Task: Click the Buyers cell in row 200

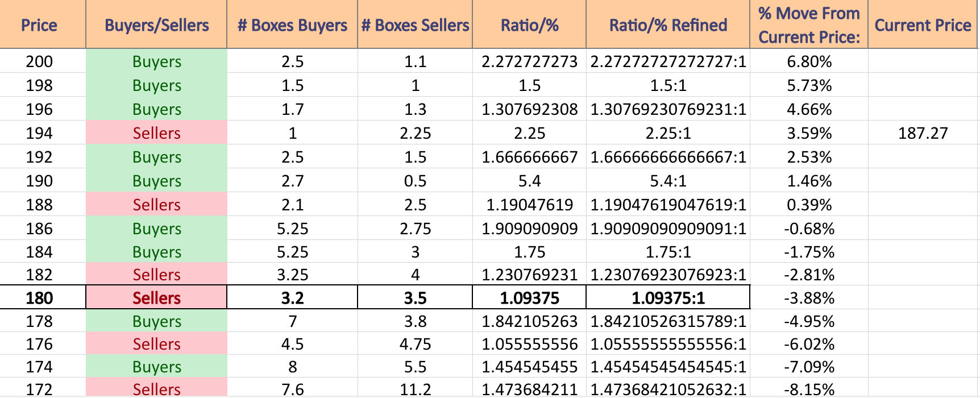Action: coord(156,61)
